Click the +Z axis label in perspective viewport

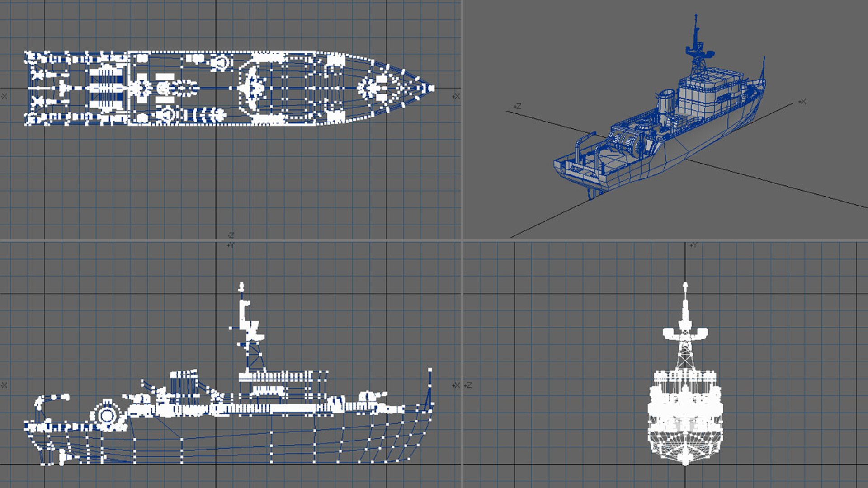517,107
